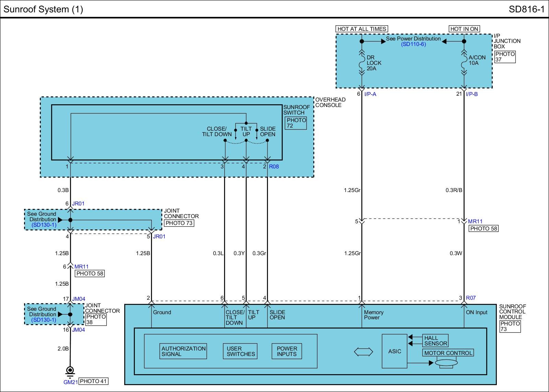Click the I/P-B connector label
549x392 pixels.
coord(472,94)
